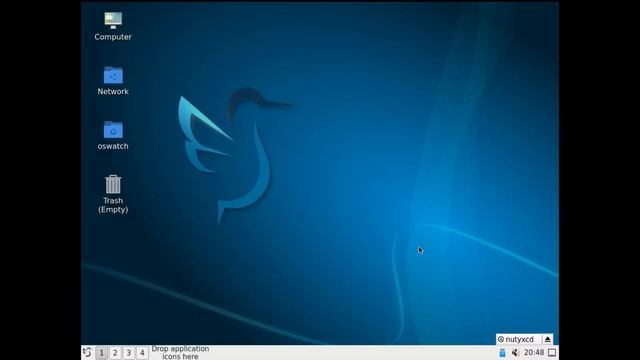Switch to workspace 2
This screenshot has width=640, height=360.
[x=115, y=353]
